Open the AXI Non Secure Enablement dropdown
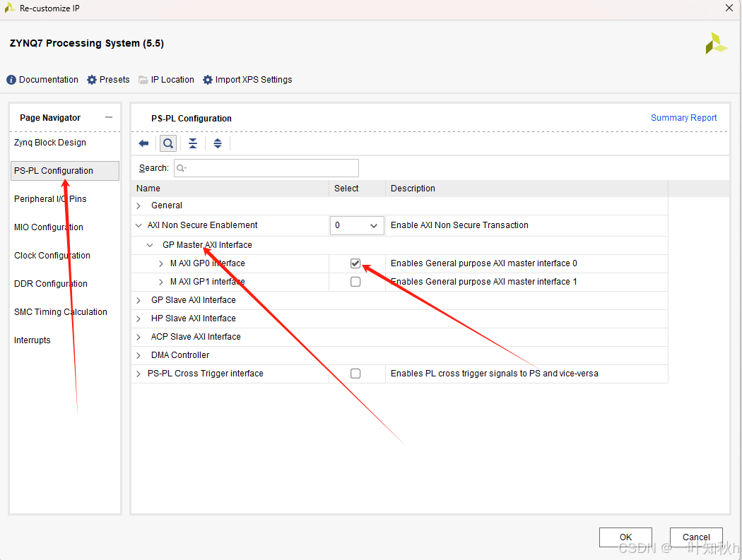 357,225
